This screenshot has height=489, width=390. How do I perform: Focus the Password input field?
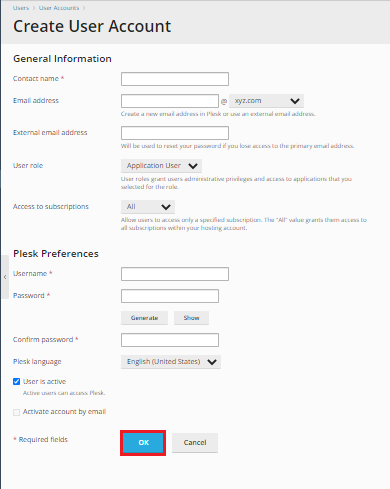[x=170, y=296]
